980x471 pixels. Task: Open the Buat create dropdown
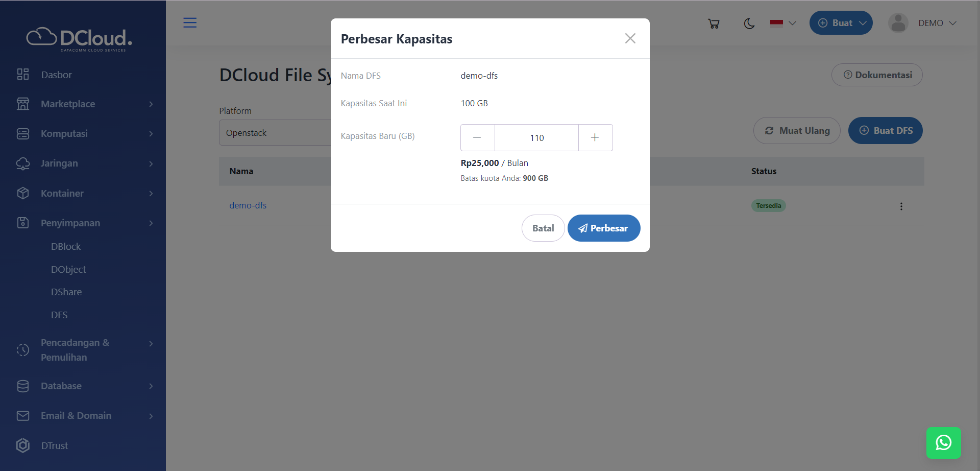point(841,23)
